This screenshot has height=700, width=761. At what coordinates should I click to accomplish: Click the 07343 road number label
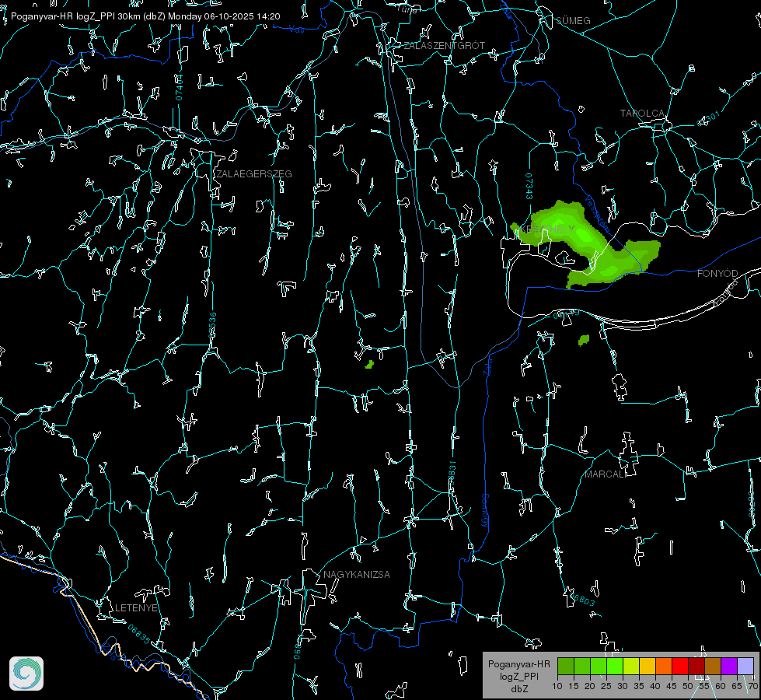click(529, 186)
